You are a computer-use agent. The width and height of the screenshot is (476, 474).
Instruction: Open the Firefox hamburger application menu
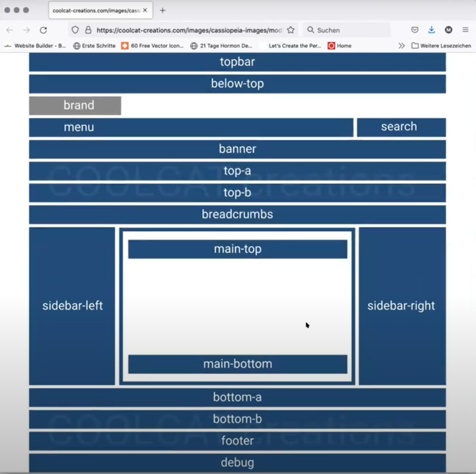point(465,30)
